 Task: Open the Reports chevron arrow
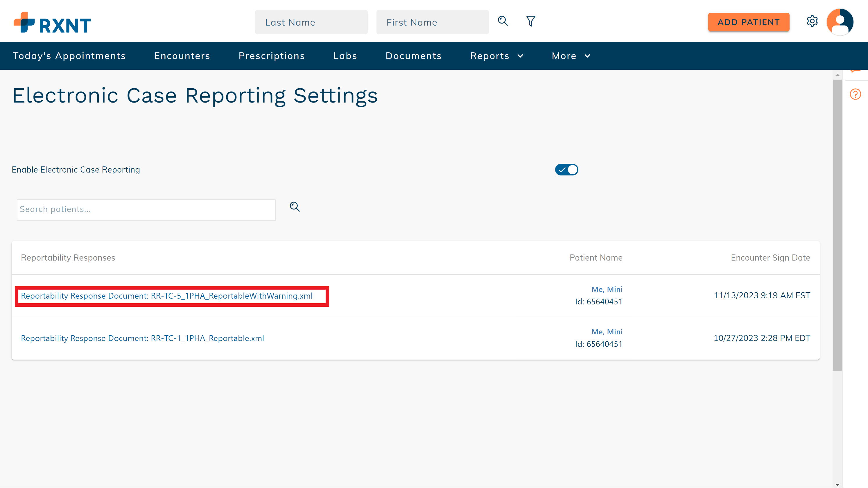click(520, 56)
